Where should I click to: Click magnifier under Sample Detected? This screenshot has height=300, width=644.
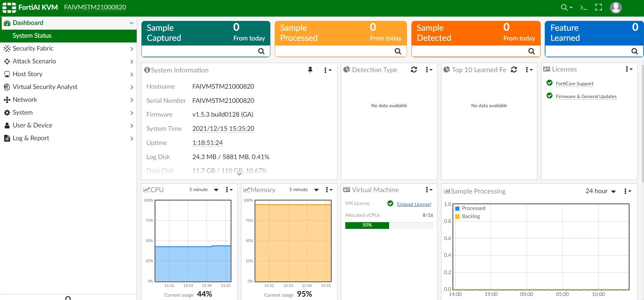(x=531, y=51)
